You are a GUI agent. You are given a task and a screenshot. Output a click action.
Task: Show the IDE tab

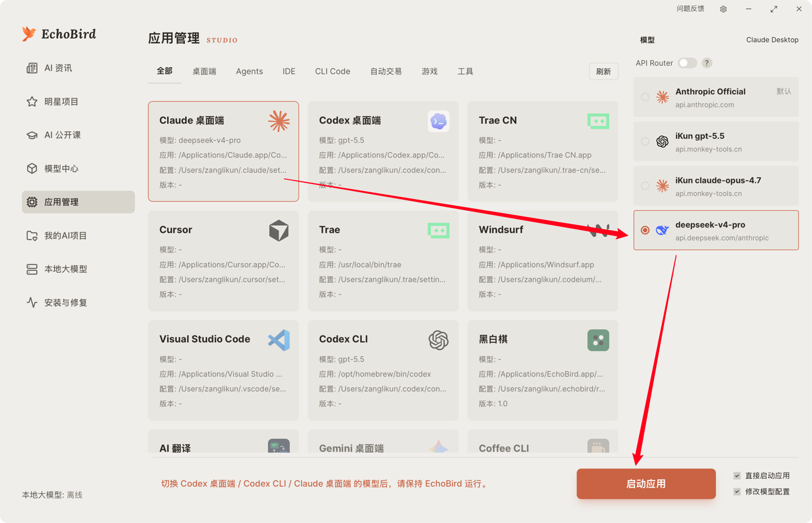pyautogui.click(x=289, y=71)
